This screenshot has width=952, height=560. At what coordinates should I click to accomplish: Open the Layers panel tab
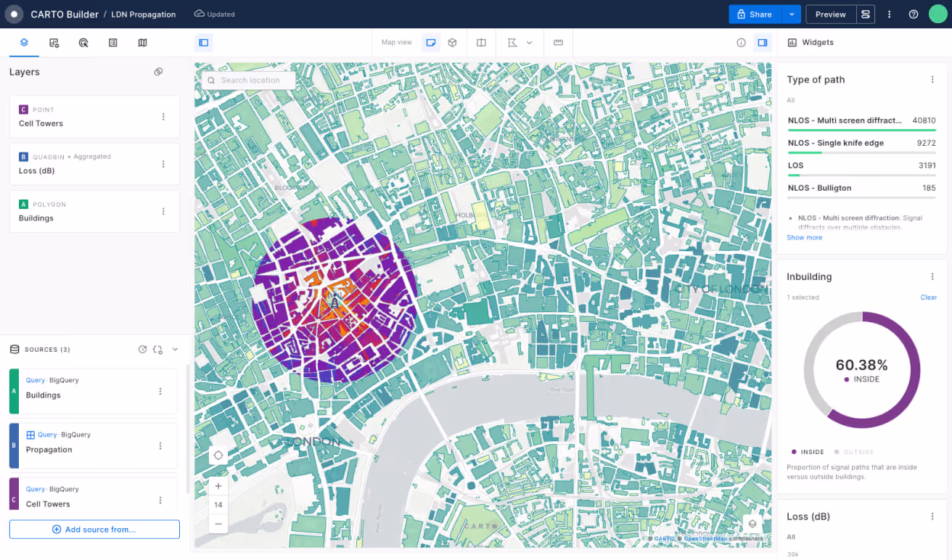tap(24, 42)
